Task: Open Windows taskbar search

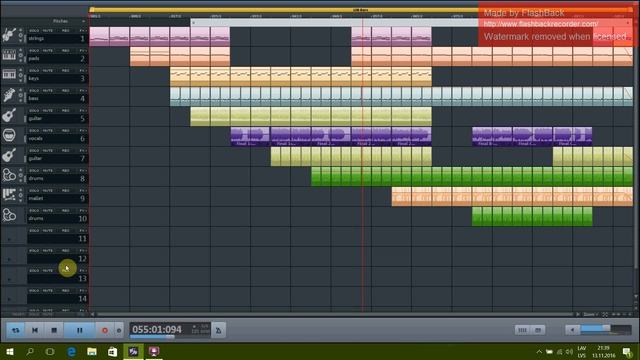Action: click(30, 351)
